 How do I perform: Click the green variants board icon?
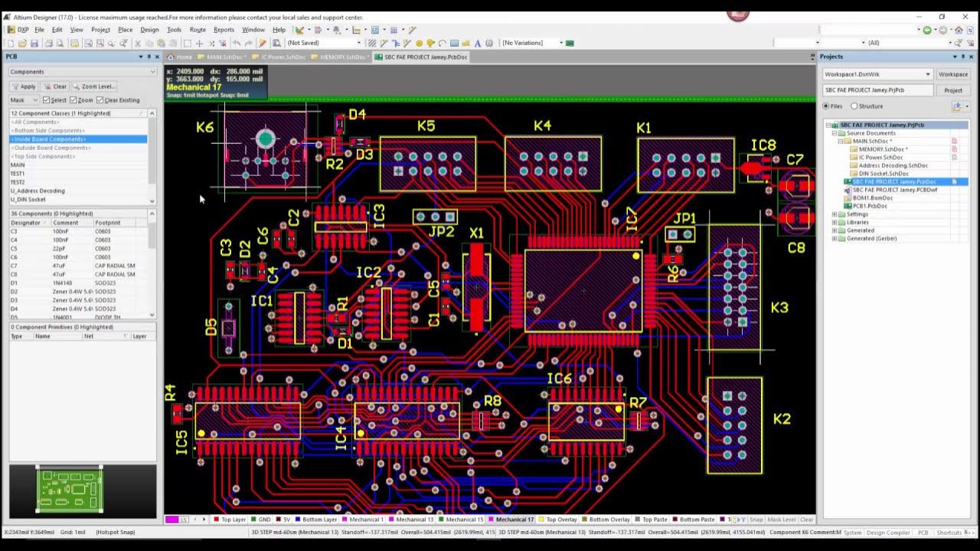(570, 43)
